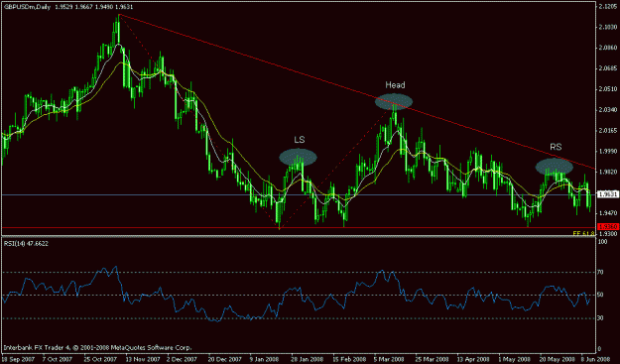The image size is (620, 364).
Task: Select the LS ellipse marker on chart
Action: [x=299, y=157]
